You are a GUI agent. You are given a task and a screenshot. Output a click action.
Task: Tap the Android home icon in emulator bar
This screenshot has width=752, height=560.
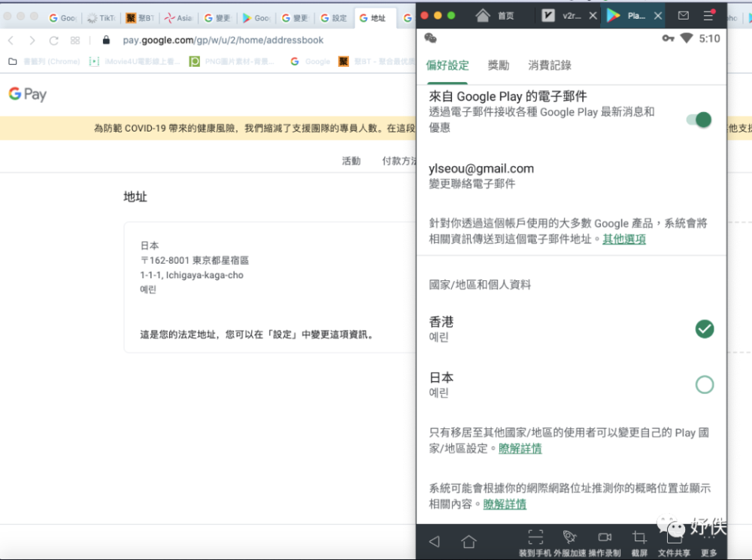[468, 541]
